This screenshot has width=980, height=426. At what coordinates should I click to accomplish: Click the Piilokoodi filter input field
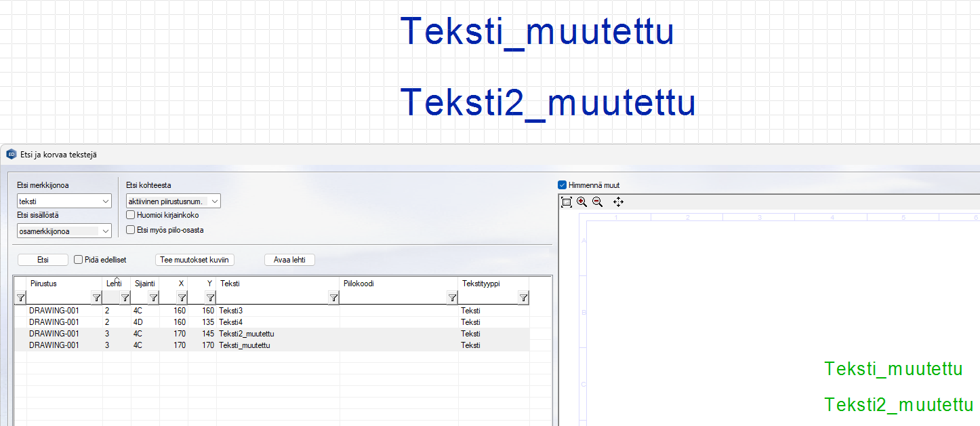click(x=393, y=298)
